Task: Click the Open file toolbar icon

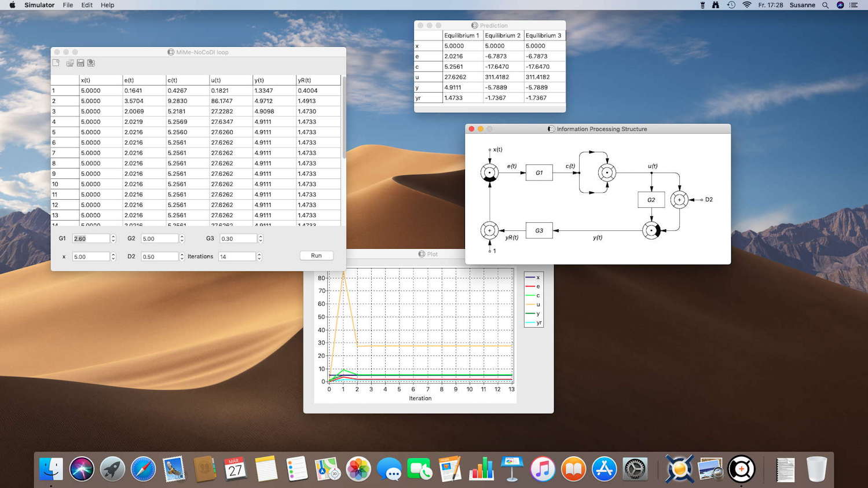Action: (69, 63)
